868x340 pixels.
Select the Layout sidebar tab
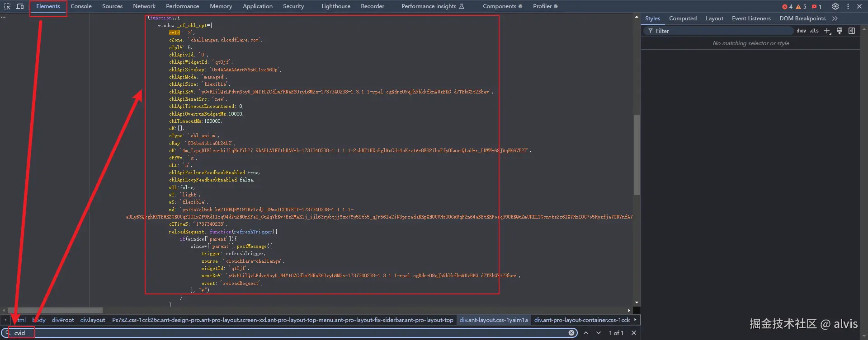click(x=714, y=19)
